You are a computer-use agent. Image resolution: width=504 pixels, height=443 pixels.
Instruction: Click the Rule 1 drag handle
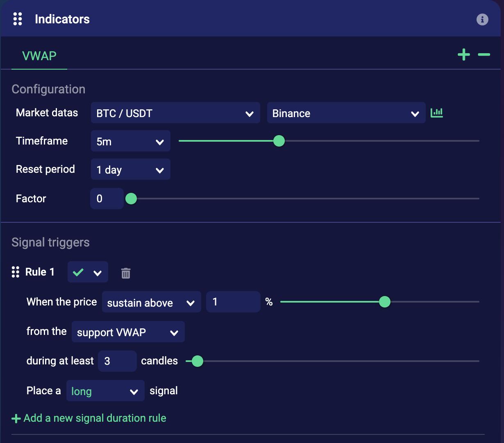pos(16,272)
